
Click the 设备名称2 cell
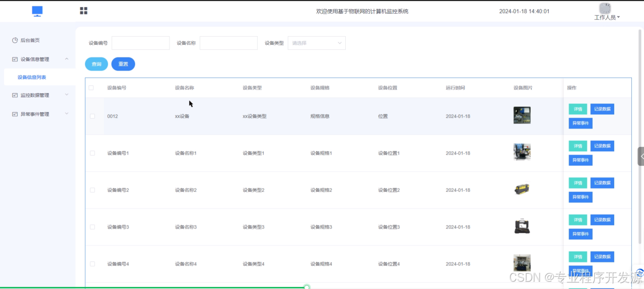pyautogui.click(x=186, y=190)
